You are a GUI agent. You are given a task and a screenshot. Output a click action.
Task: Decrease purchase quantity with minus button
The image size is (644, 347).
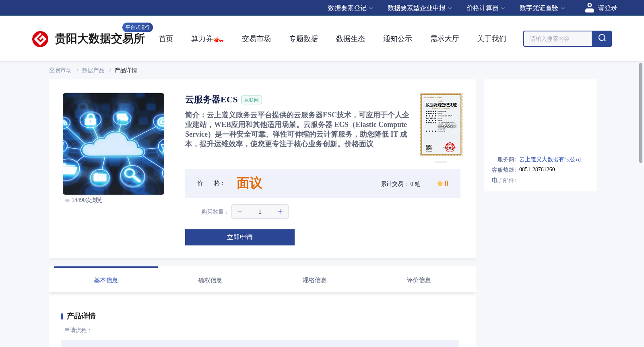[x=240, y=212]
